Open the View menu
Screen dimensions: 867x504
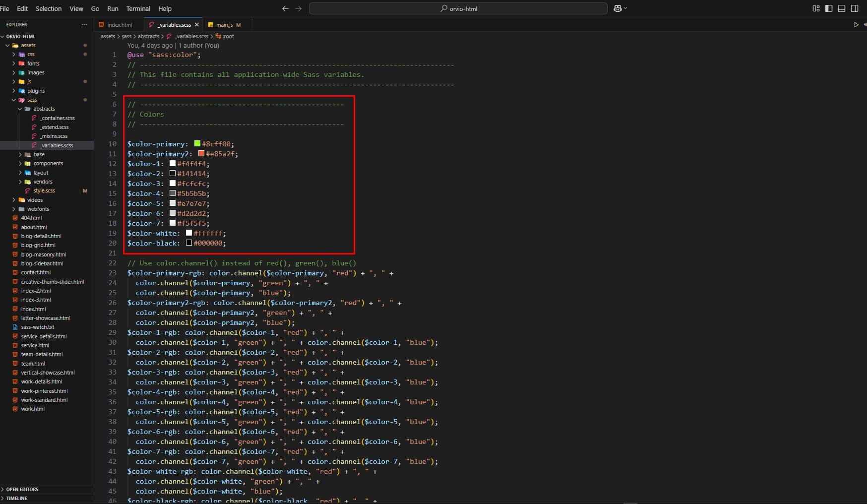(76, 8)
